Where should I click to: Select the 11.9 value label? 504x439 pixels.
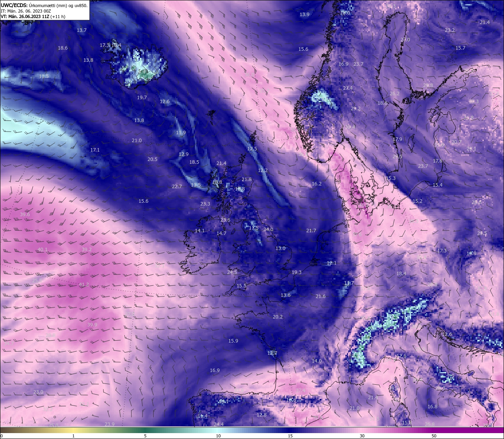[x=181, y=133]
